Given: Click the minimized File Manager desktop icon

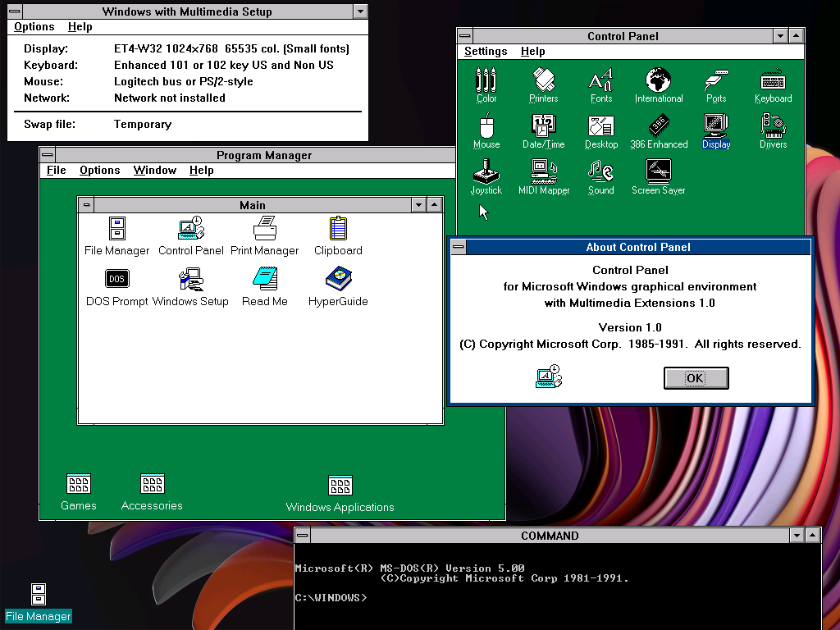Looking at the screenshot, I should (39, 595).
